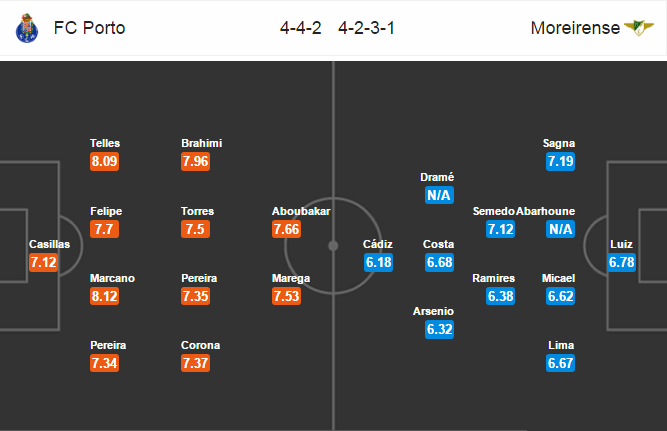The height and width of the screenshot is (431, 667).
Task: Click Brahimi's 7.96 rating badge
Action: point(195,162)
